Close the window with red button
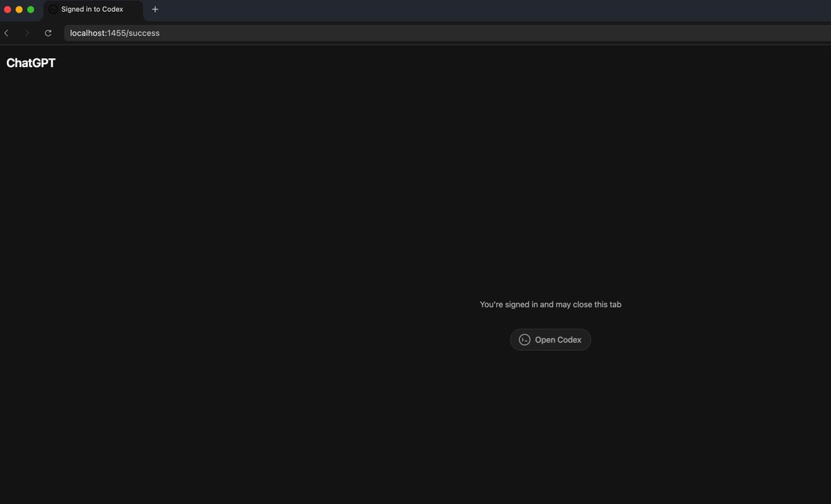Image resolution: width=831 pixels, height=504 pixels. tap(8, 10)
